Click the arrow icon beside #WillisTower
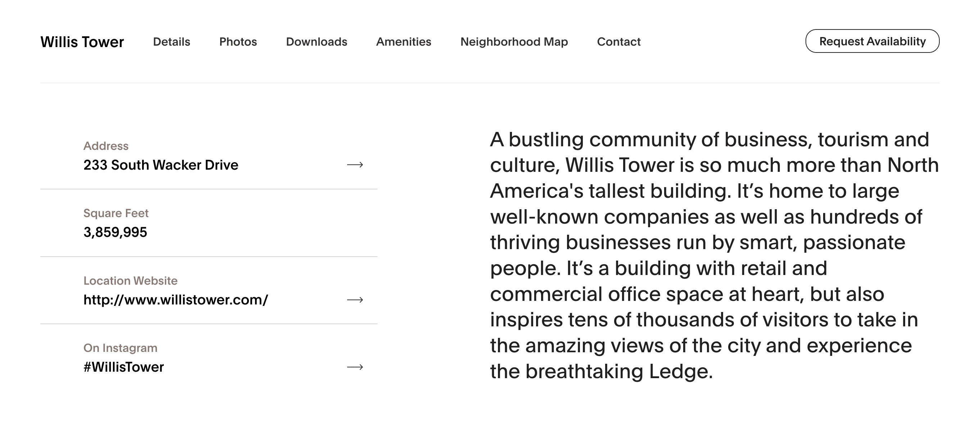Image resolution: width=980 pixels, height=445 pixels. click(355, 367)
